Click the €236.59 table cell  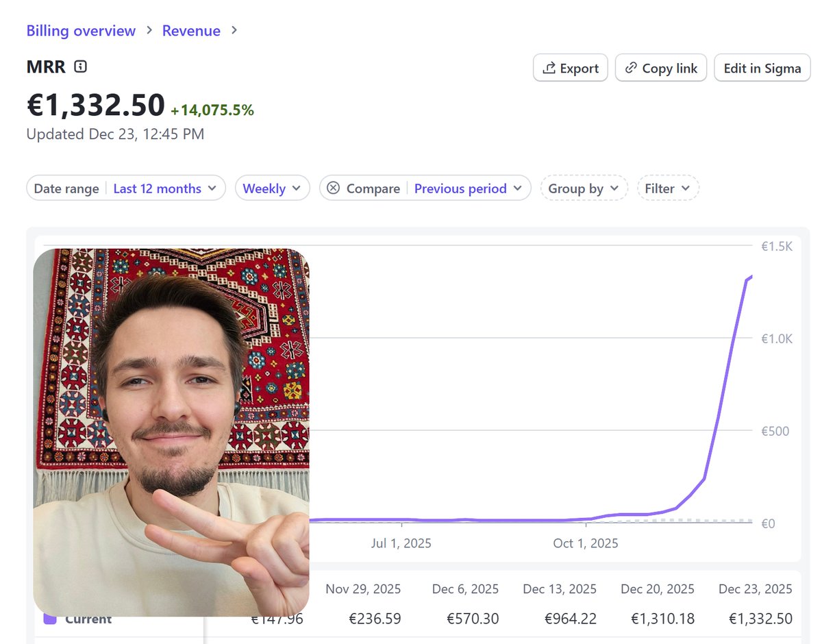tap(375, 619)
